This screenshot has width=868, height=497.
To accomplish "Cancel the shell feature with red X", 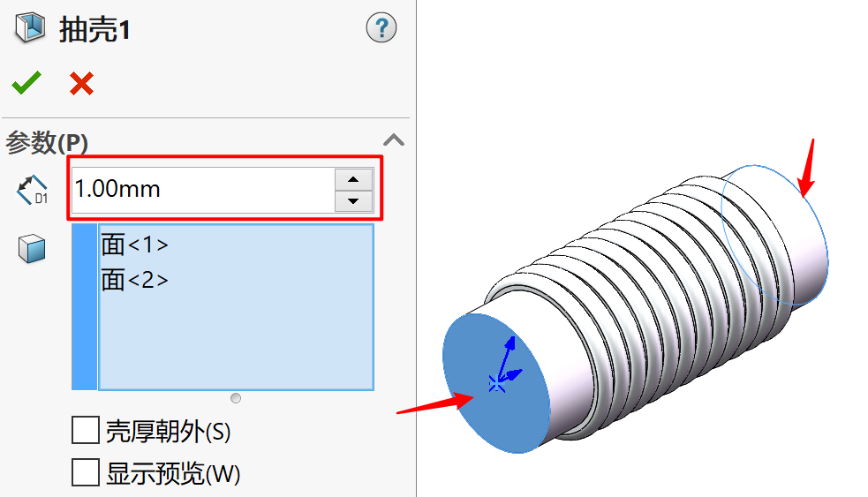I will (x=81, y=84).
